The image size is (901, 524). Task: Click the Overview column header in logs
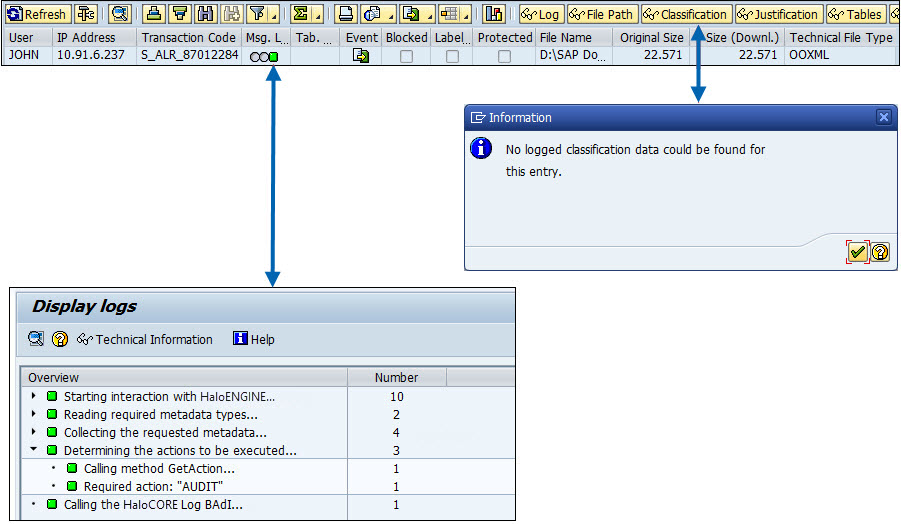pyautogui.click(x=184, y=377)
